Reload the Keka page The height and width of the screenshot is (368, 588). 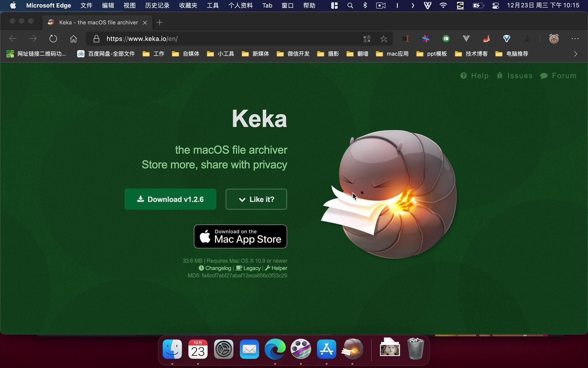53,39
